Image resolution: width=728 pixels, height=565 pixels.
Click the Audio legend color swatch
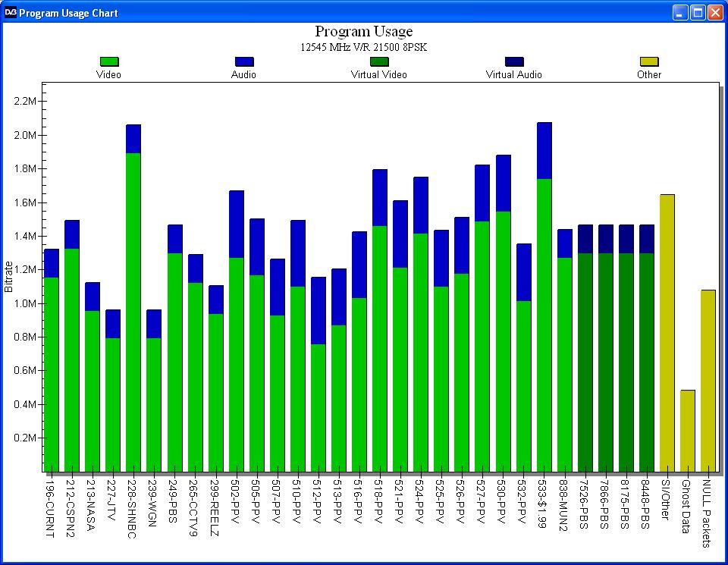[x=244, y=61]
